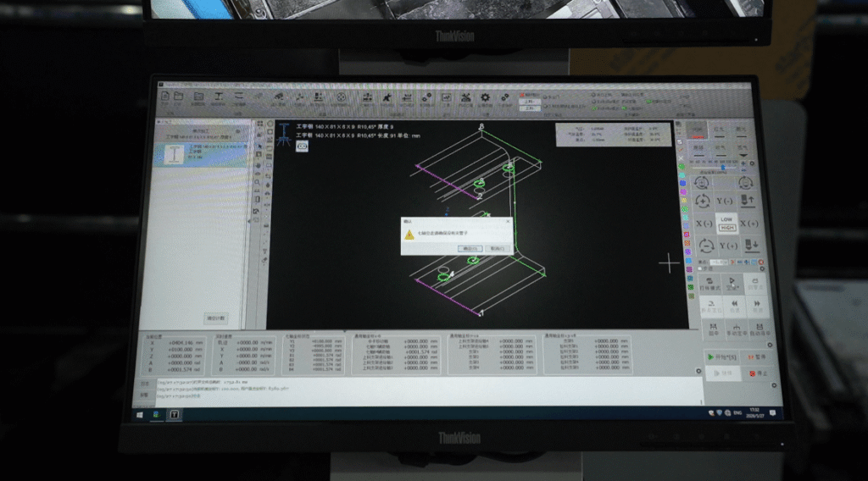This screenshot has height=481, width=868.
Task: Click the 后退 rewind button
Action: (735, 306)
